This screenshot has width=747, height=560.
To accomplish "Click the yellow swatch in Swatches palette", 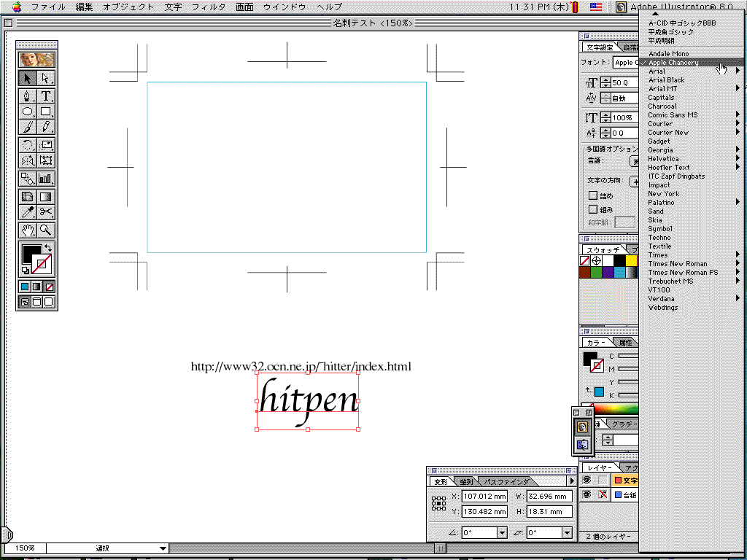I will (631, 260).
